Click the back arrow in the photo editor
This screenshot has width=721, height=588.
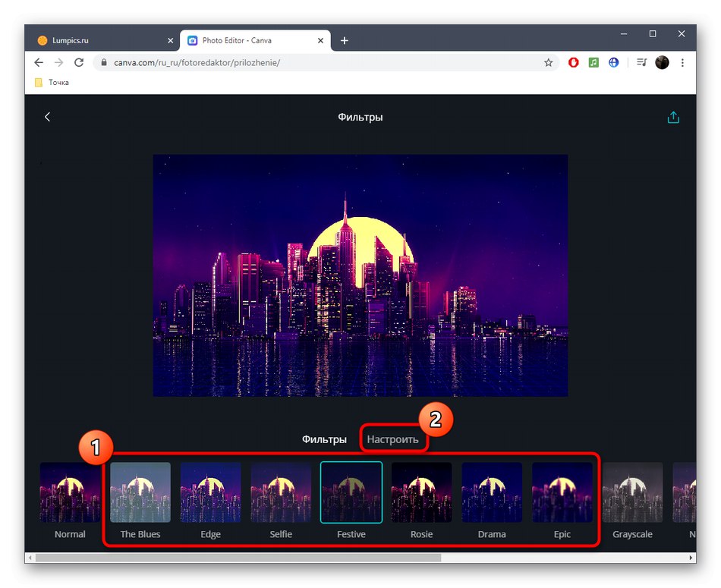pos(47,116)
